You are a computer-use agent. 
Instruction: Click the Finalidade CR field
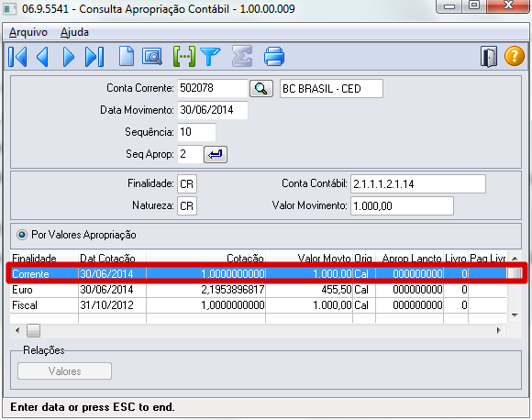187,184
